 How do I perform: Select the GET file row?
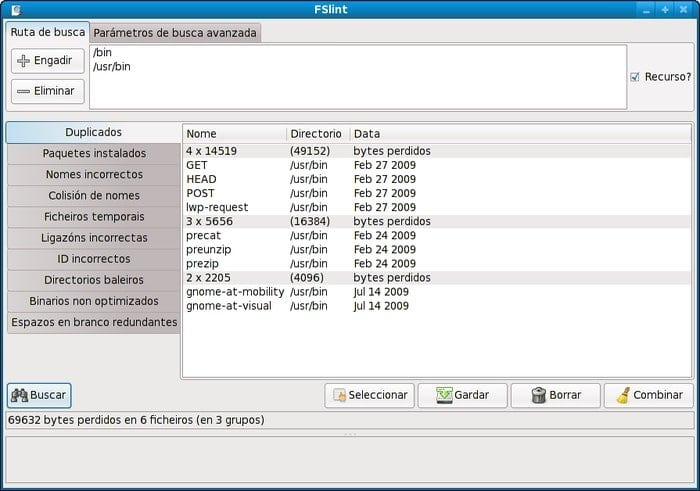(x=437, y=165)
